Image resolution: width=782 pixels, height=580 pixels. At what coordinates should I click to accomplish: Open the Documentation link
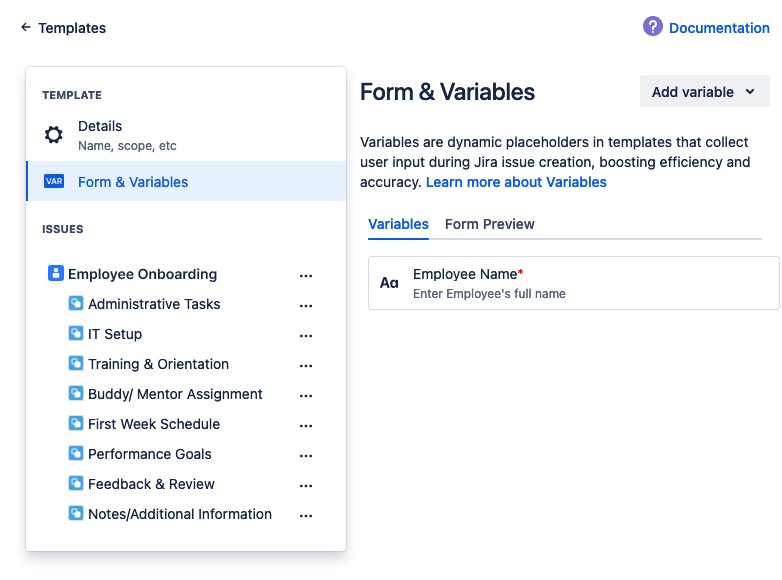pyautogui.click(x=718, y=28)
